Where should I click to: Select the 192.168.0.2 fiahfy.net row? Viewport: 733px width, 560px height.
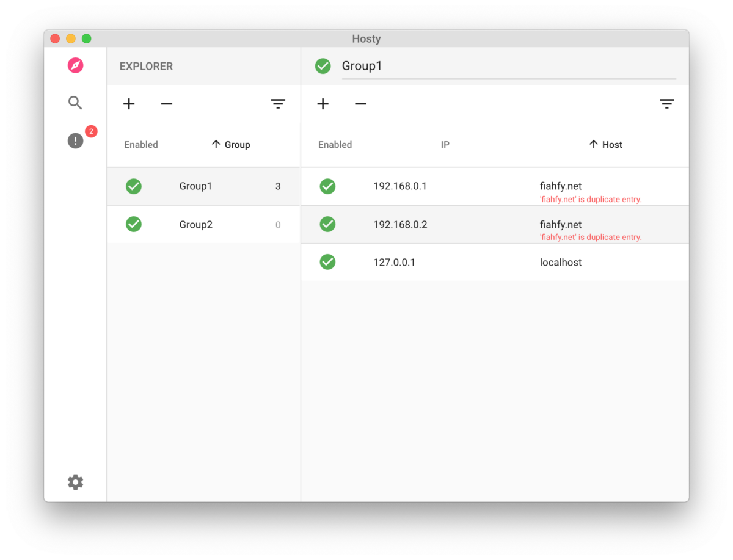495,224
